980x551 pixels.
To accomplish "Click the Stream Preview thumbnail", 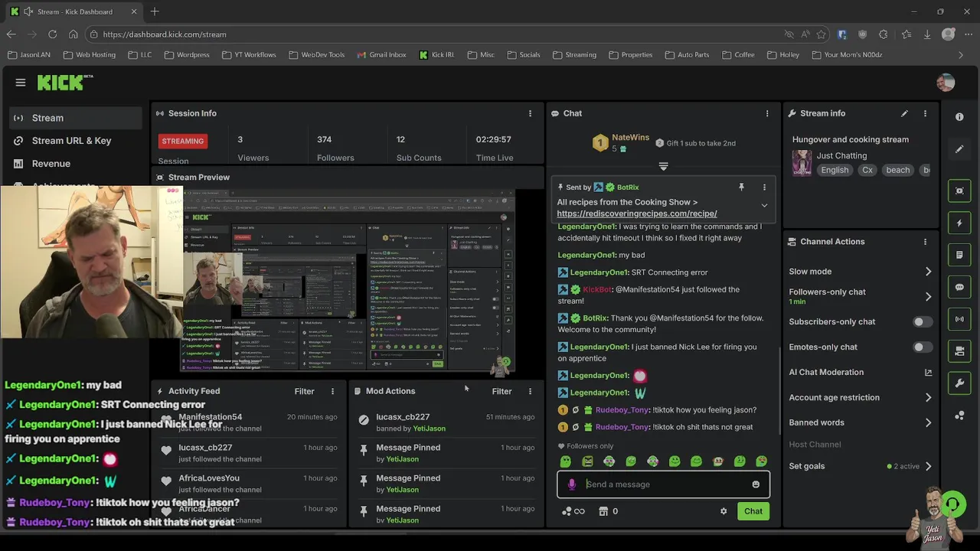I will (348, 280).
